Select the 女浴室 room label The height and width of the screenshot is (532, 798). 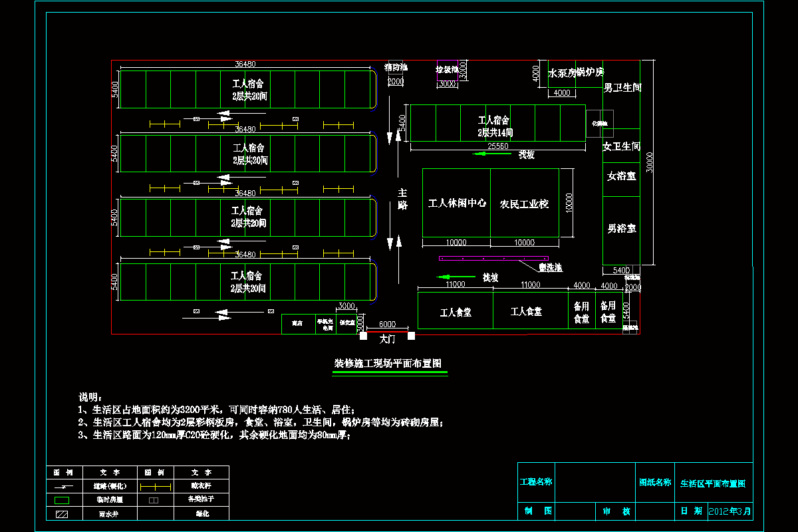coord(622,176)
